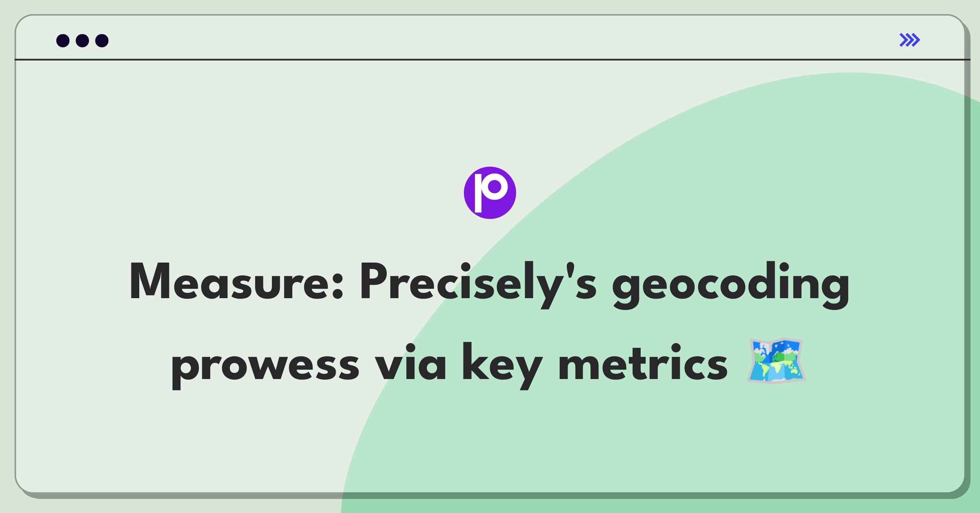Click the leftmost dark window dot
Image resolution: width=980 pixels, height=513 pixels.
(x=63, y=40)
